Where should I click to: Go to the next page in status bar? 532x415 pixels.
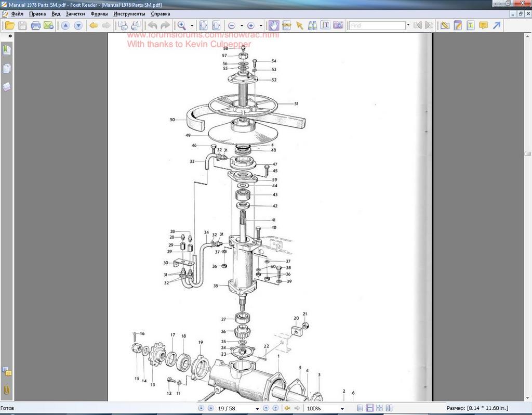266,408
